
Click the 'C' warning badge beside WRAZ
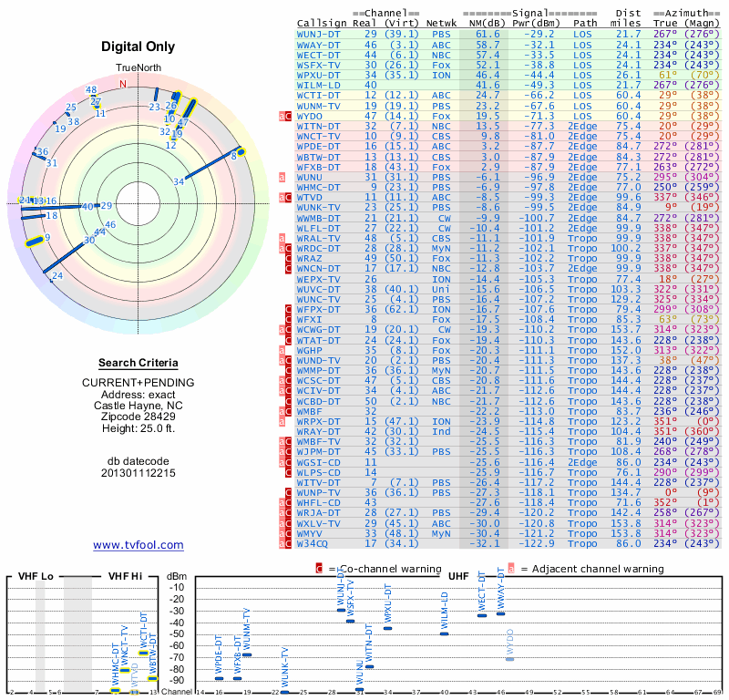click(288, 259)
